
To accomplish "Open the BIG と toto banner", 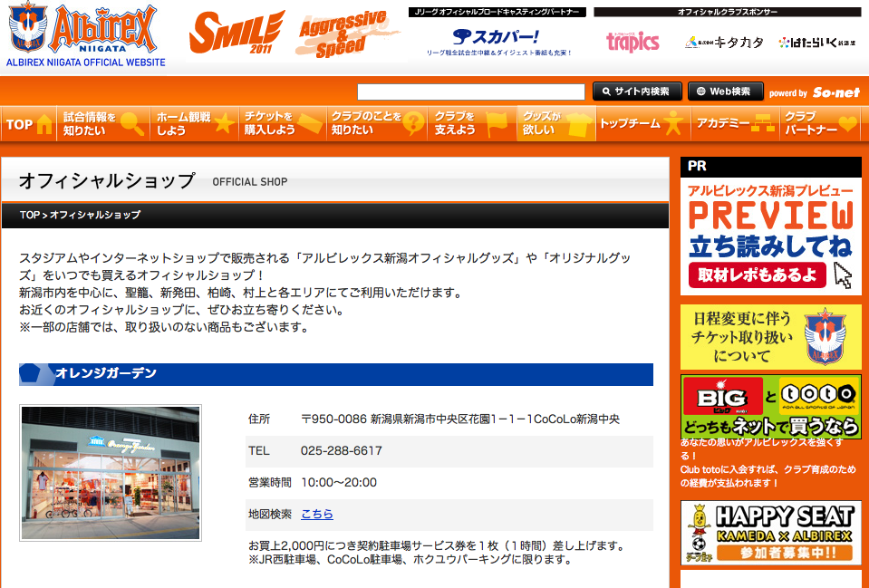I will 771,407.
